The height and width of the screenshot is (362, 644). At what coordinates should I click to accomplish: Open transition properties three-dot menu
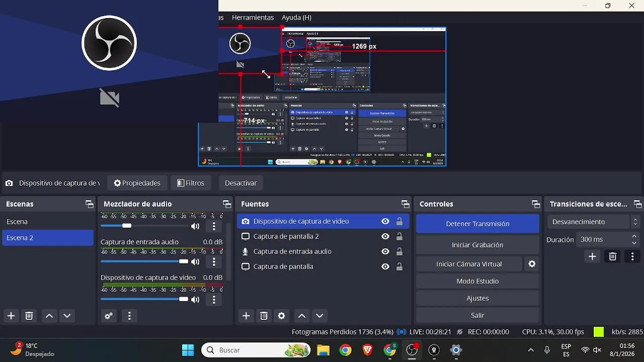click(632, 257)
